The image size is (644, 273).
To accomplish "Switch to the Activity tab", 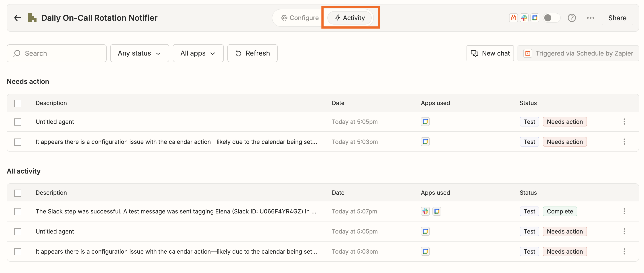I will 350,18.
